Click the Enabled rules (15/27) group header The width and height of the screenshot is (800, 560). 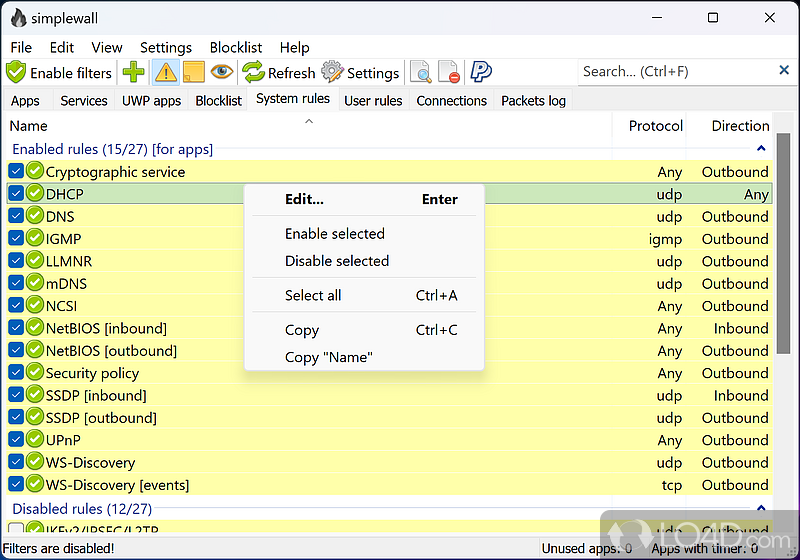tap(113, 149)
